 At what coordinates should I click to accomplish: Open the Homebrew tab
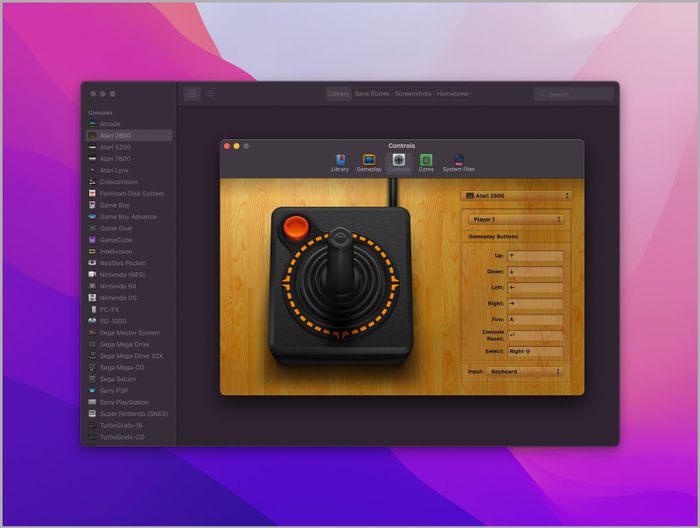click(x=452, y=94)
